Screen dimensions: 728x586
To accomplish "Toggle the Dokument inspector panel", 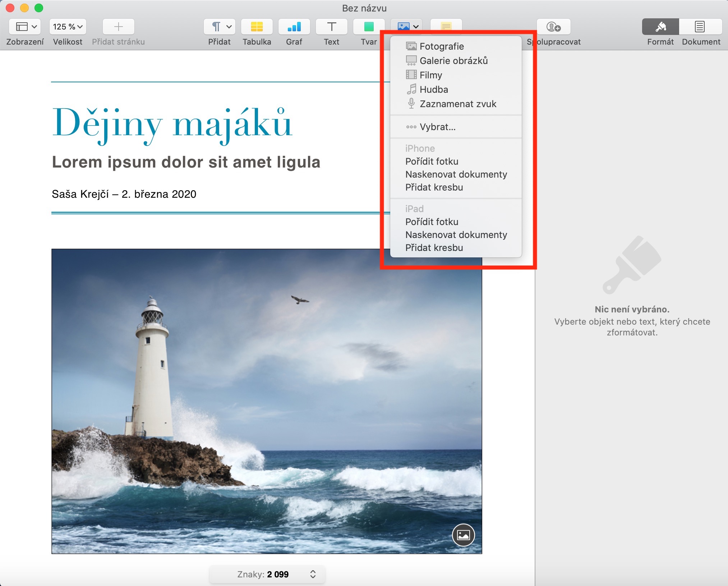I will click(700, 27).
